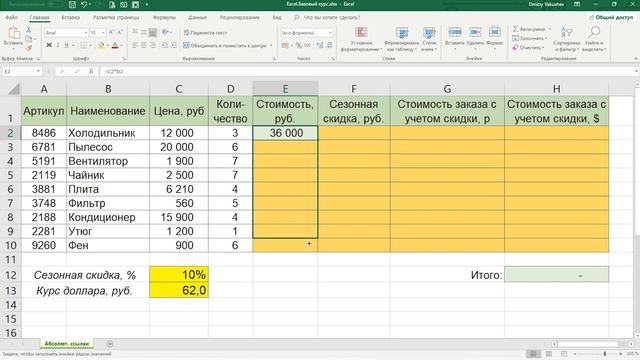The image size is (640, 360).
Task: Open the font name Arial dropdown
Action: coord(86,33)
